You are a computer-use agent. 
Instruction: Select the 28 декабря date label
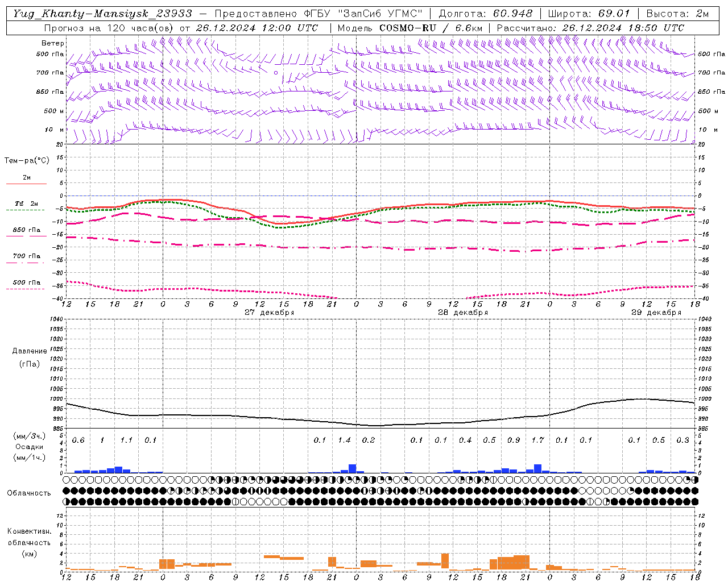tap(463, 313)
